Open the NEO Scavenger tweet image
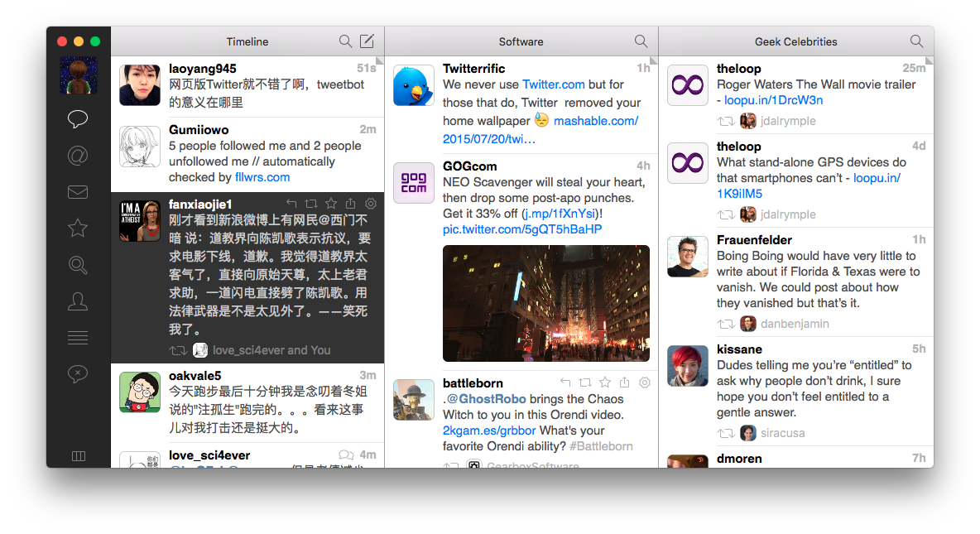Image resolution: width=980 pixels, height=534 pixels. 545,303
